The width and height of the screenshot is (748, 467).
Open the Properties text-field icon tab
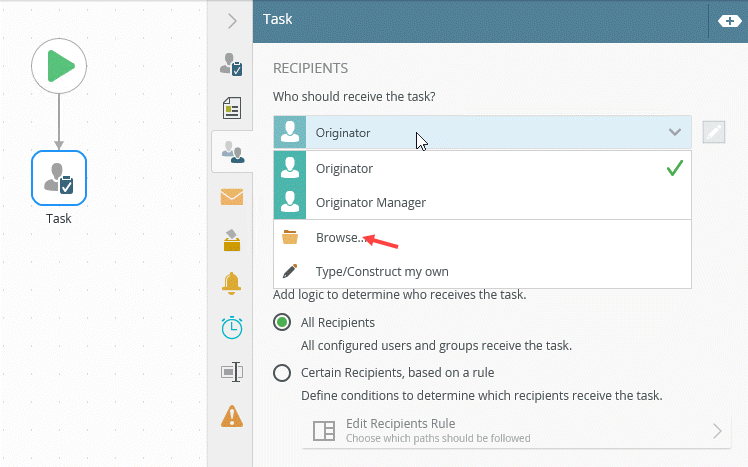[232, 372]
